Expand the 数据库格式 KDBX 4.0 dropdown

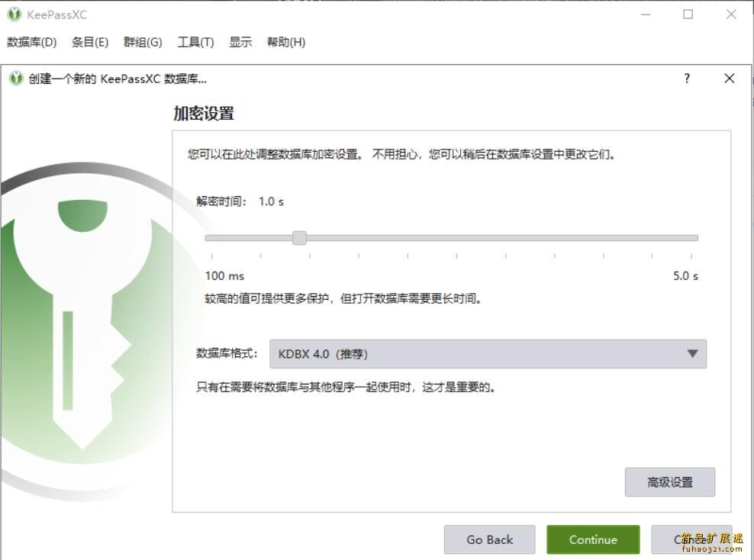click(x=488, y=354)
